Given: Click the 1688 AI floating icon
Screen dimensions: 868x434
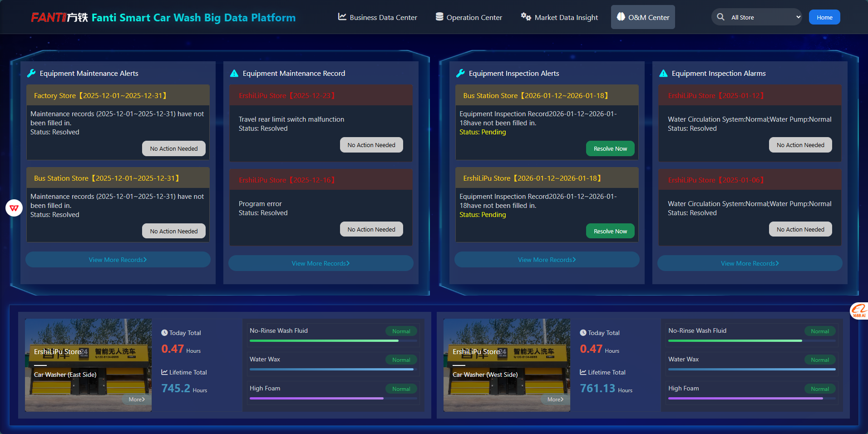Looking at the screenshot, I should [x=859, y=311].
